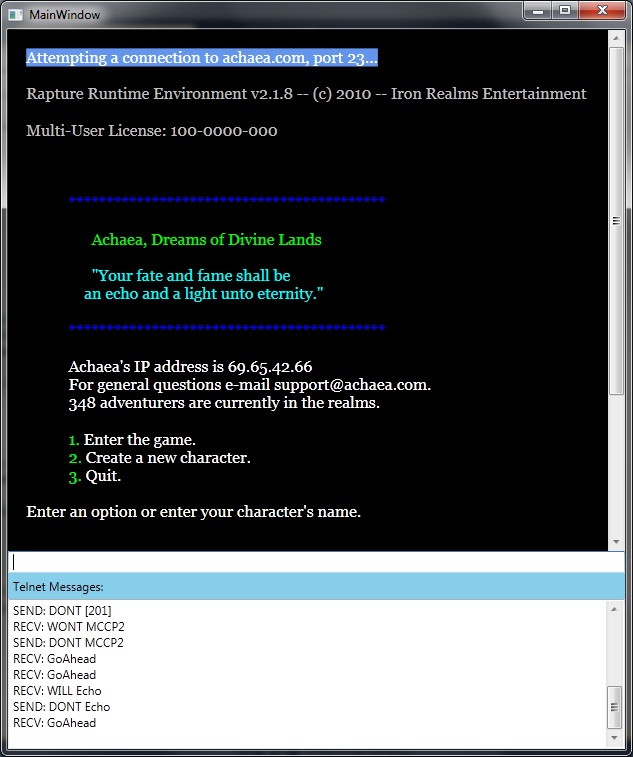The height and width of the screenshot is (757, 633).
Task: Click the 'Rapture Runtime Environment' line
Action: coord(306,94)
